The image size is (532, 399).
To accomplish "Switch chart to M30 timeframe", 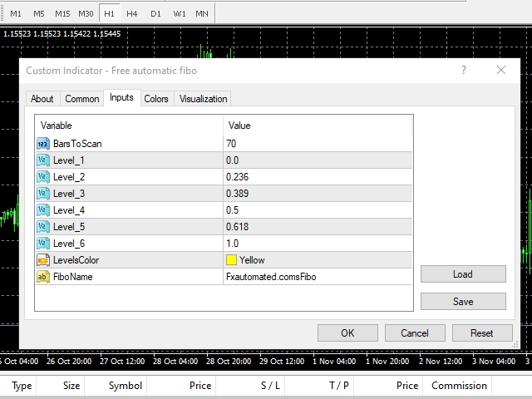I will [x=86, y=13].
